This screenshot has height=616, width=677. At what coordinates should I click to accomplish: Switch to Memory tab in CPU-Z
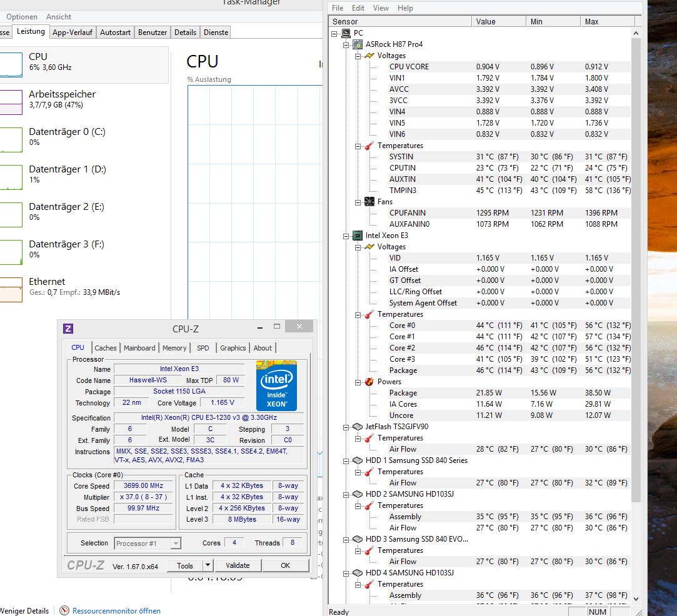[174, 348]
